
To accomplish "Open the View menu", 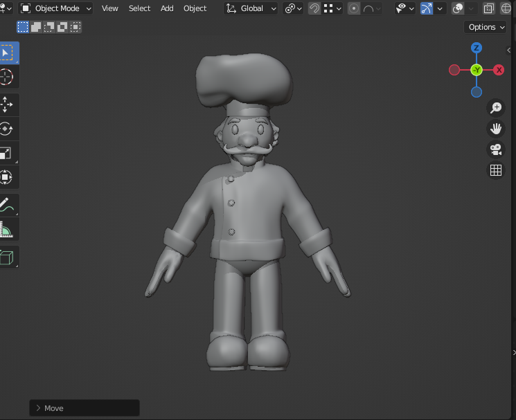I will pos(109,8).
